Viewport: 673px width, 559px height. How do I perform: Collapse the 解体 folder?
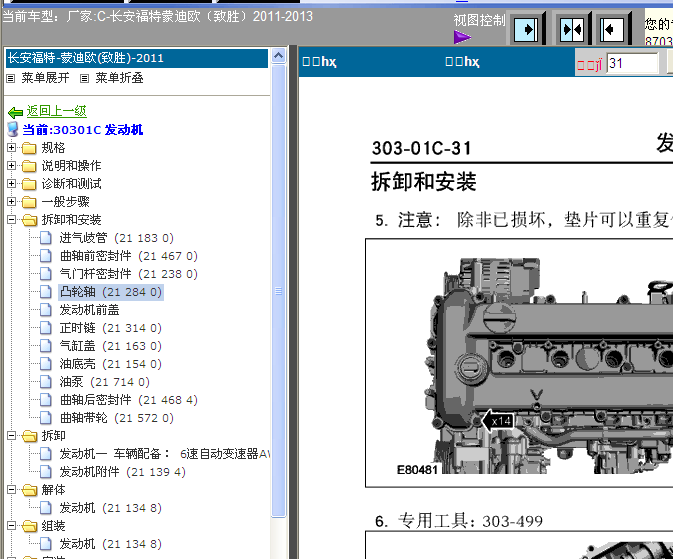click(12, 490)
